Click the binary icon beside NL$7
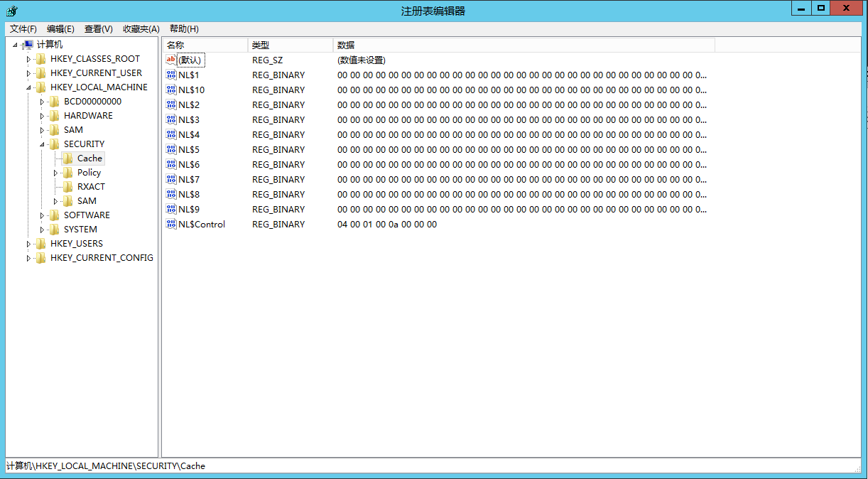This screenshot has height=479, width=868. 171,179
